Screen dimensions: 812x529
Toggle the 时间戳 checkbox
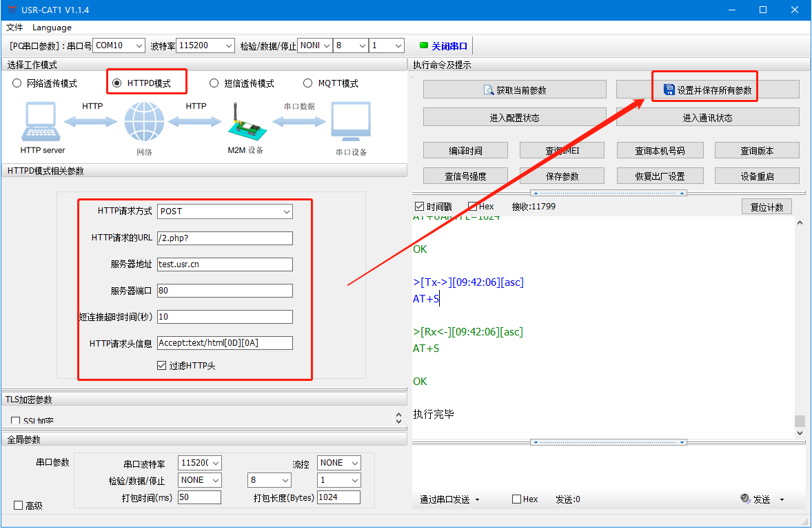click(x=419, y=207)
